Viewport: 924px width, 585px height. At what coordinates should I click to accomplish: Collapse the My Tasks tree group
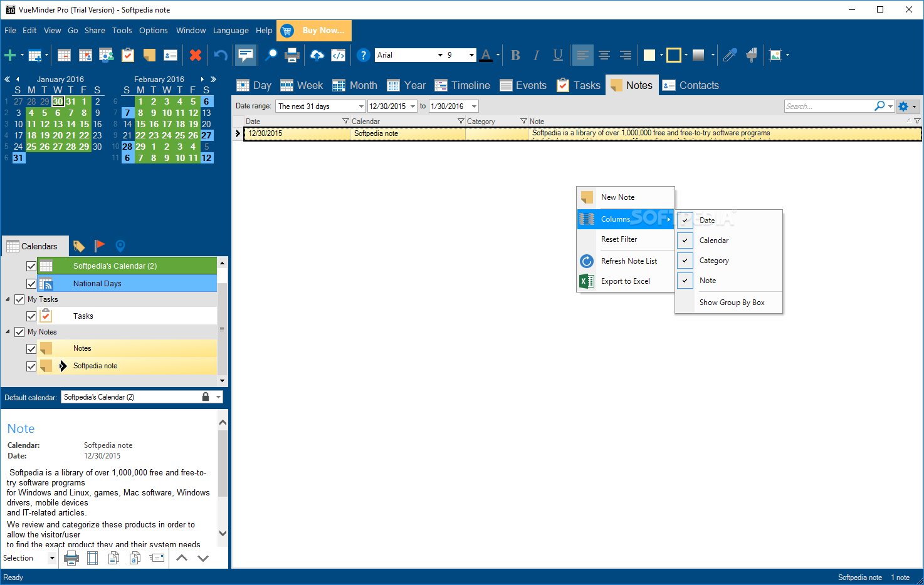pyautogui.click(x=8, y=299)
